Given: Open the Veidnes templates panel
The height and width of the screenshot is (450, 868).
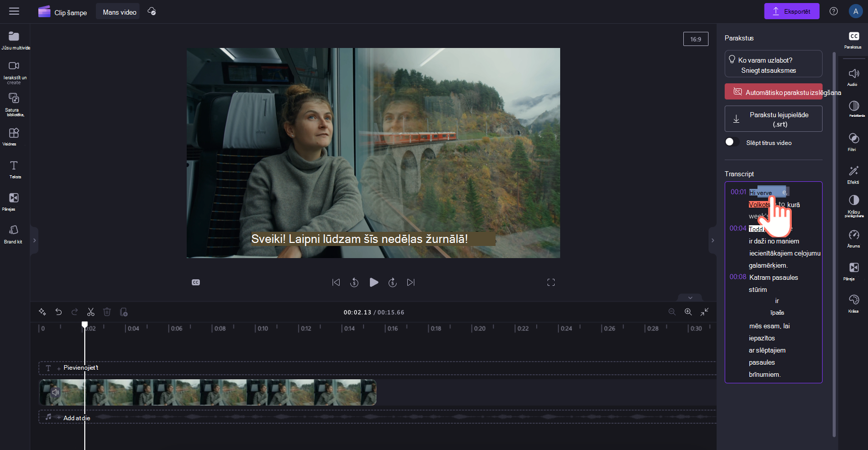Looking at the screenshot, I should [x=14, y=137].
